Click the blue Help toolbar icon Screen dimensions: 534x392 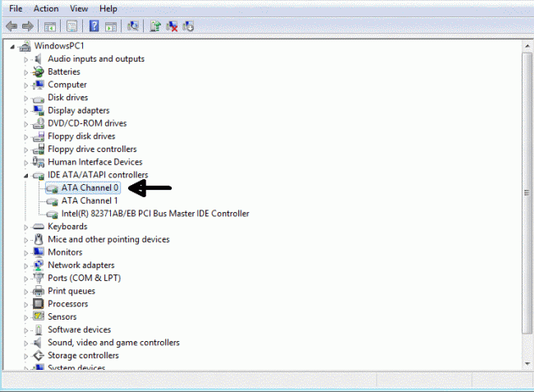pyautogui.click(x=94, y=26)
